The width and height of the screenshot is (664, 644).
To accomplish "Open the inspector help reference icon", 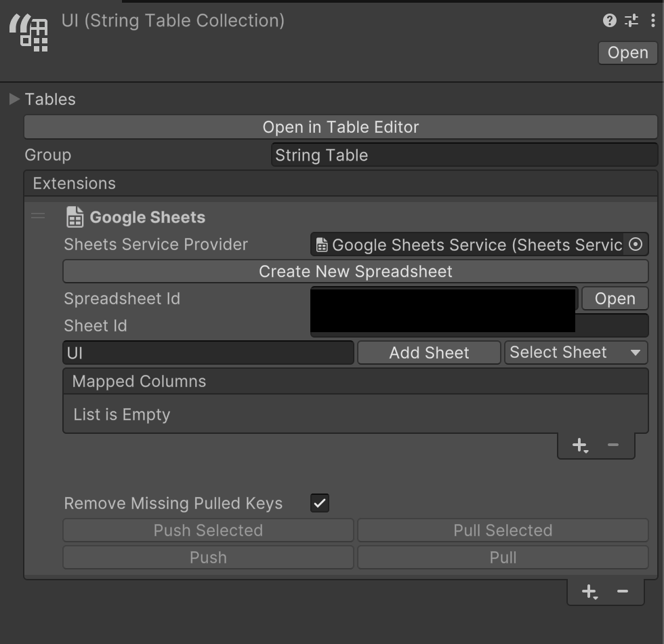I will point(609,20).
